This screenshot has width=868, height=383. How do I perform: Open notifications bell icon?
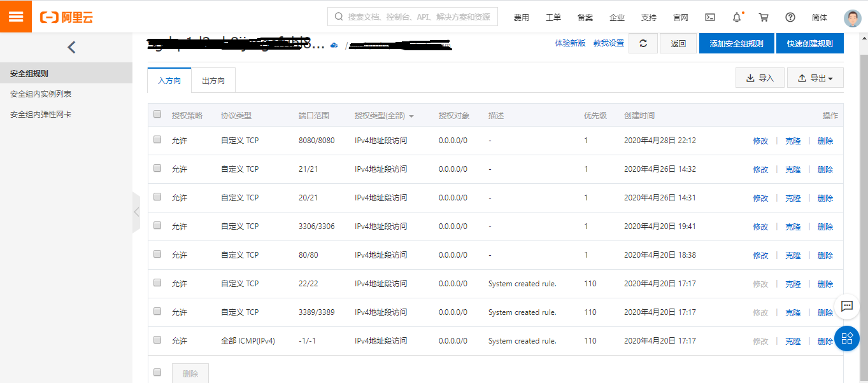(x=737, y=17)
